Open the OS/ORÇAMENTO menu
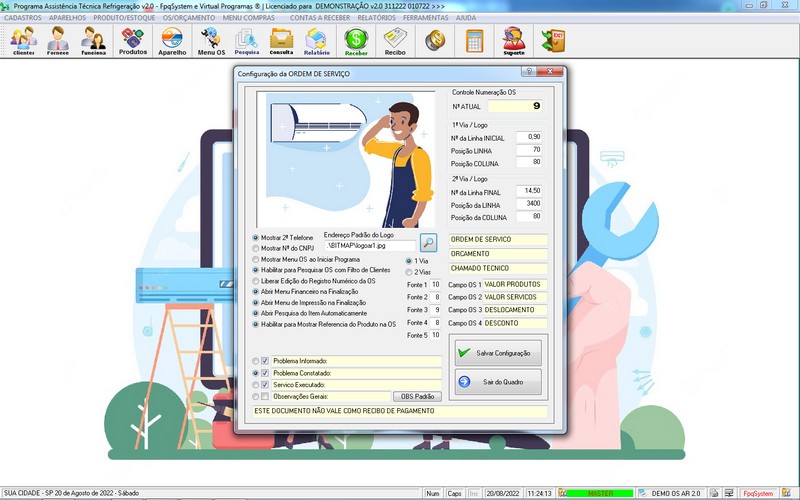The height and width of the screenshot is (500, 800). click(x=189, y=18)
